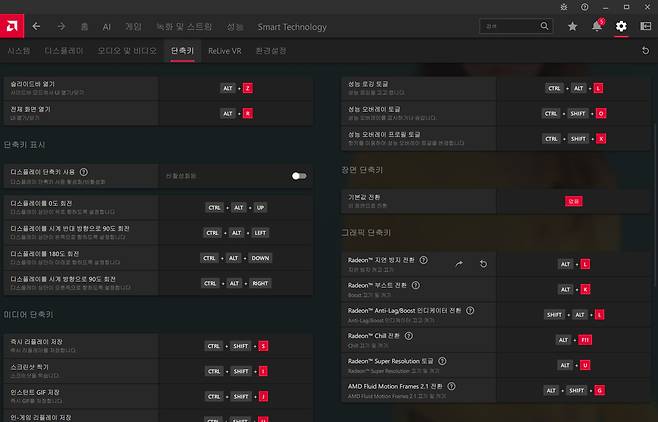
Task: Click the red 없음 button for 기본값 전환
Action: pos(573,201)
